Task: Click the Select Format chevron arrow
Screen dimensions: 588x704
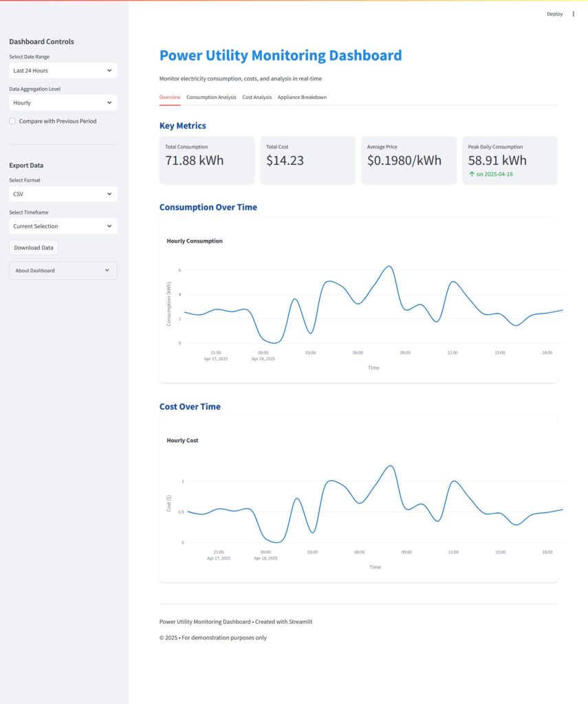Action: (109, 194)
